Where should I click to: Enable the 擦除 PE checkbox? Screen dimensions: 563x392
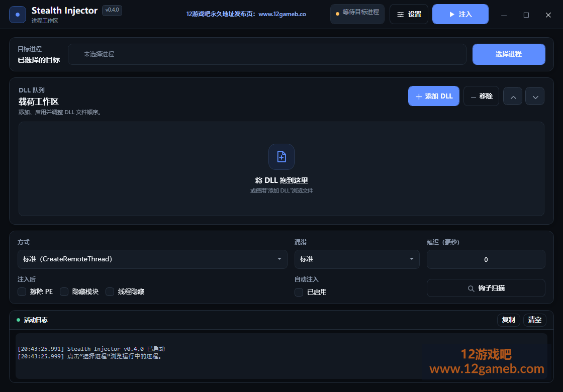(22, 292)
